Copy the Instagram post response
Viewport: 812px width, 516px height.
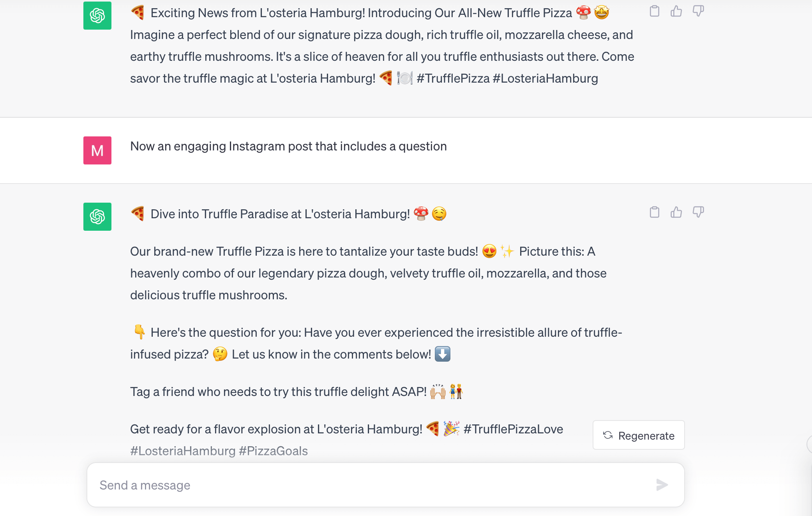pyautogui.click(x=655, y=213)
